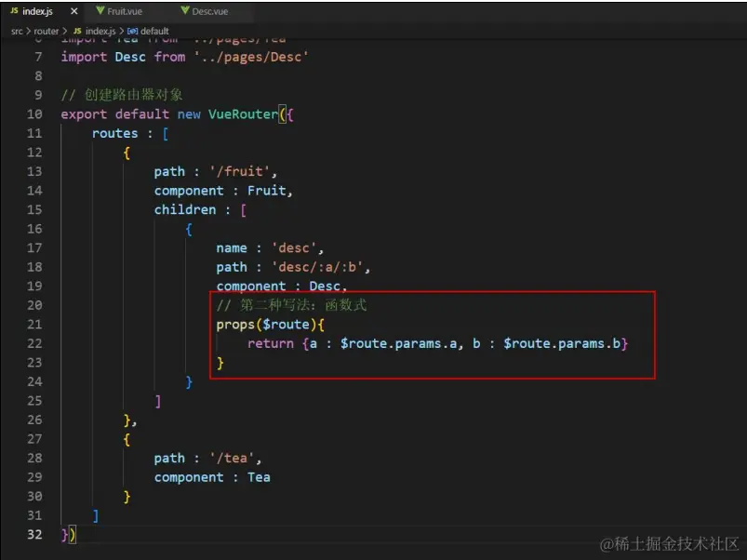Click the JS icon on index.js tab
The width and height of the screenshot is (747, 560).
[x=14, y=10]
